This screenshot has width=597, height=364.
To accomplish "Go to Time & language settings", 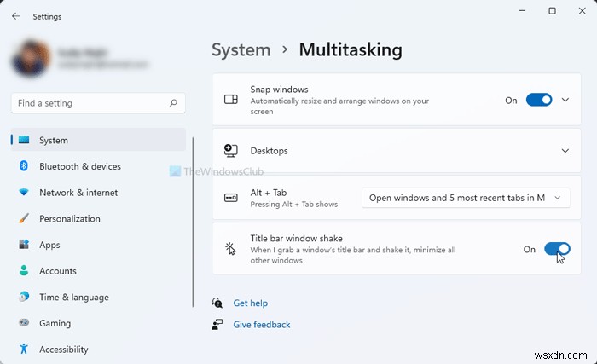I will pos(73,298).
